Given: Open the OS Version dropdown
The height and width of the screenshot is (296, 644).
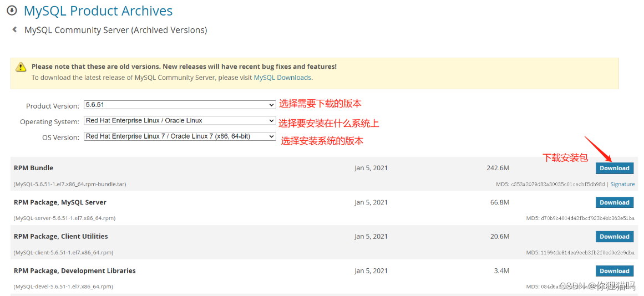Looking at the screenshot, I should (180, 136).
